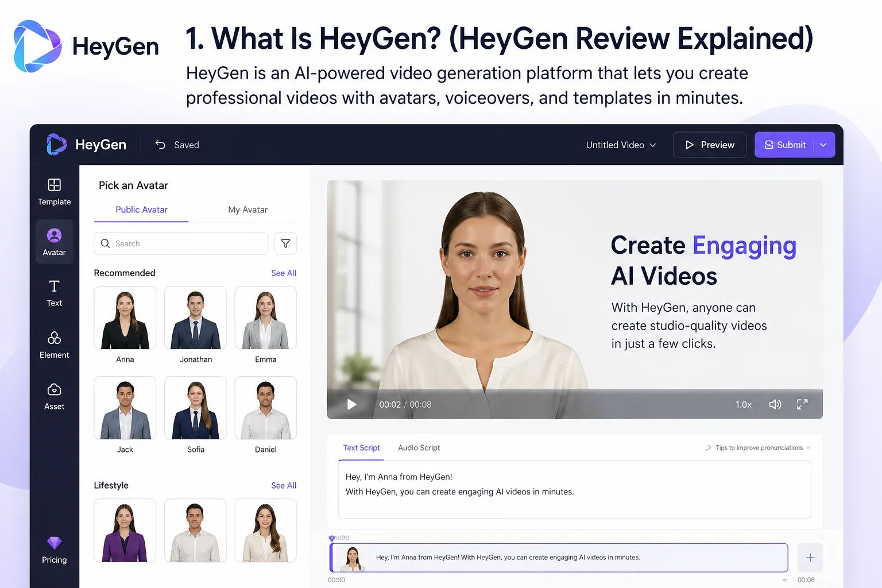The height and width of the screenshot is (588, 882).
Task: Click the HeyGen logo in the app header
Action: (86, 145)
